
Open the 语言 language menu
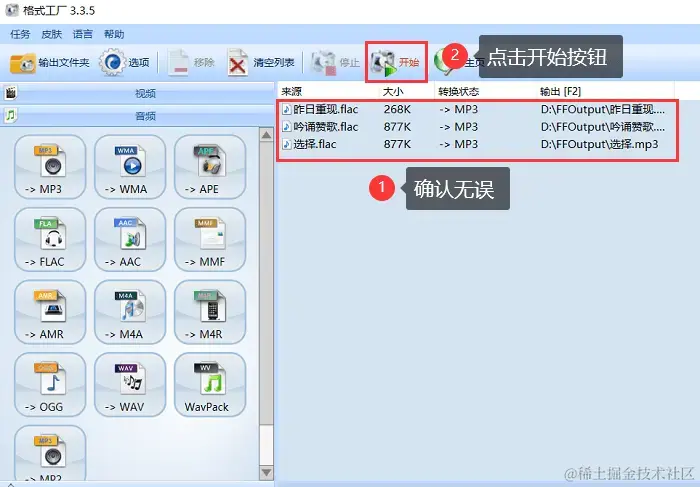pyautogui.click(x=83, y=34)
